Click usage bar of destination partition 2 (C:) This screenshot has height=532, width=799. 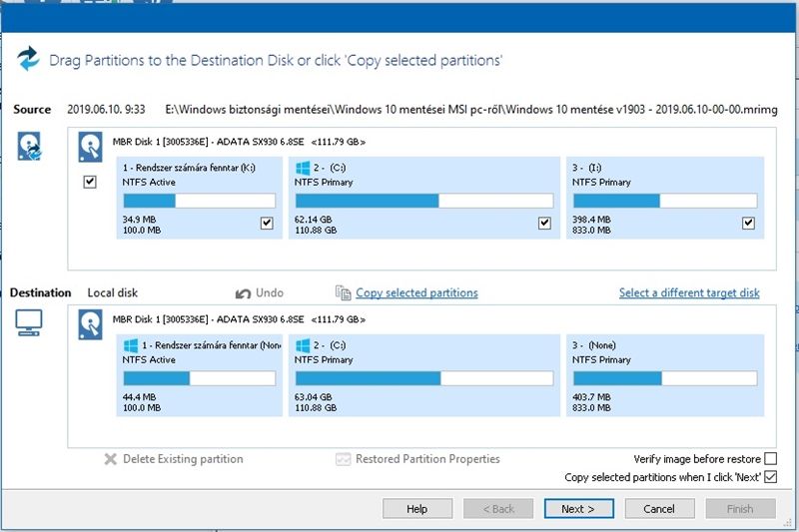423,379
